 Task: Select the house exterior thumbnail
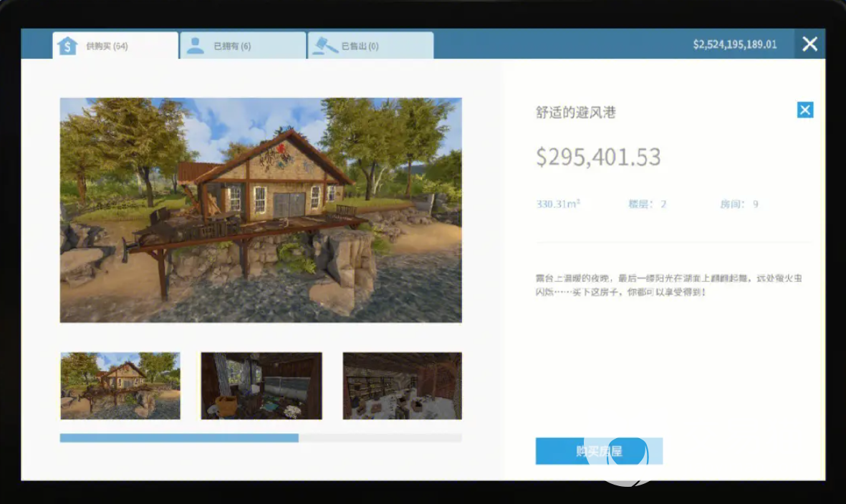(120, 385)
